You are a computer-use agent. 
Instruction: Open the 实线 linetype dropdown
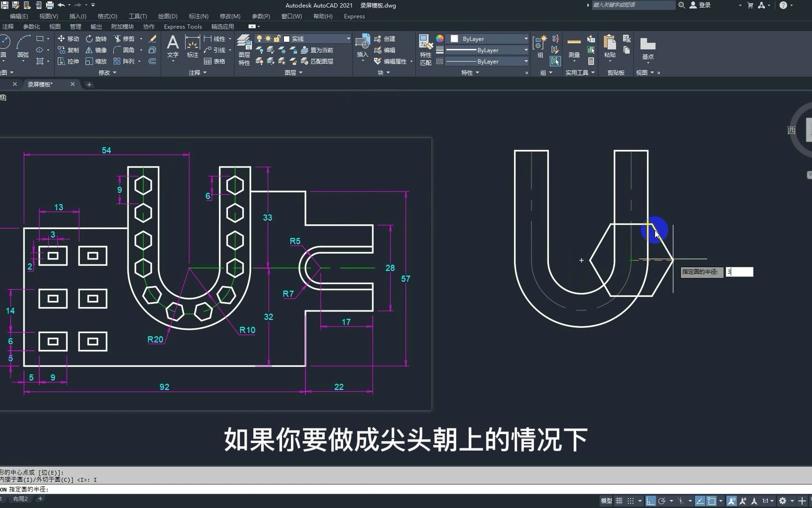point(348,39)
